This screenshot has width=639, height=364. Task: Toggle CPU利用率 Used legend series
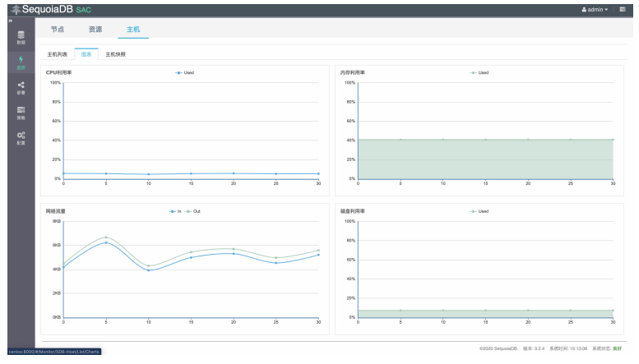[x=183, y=72]
